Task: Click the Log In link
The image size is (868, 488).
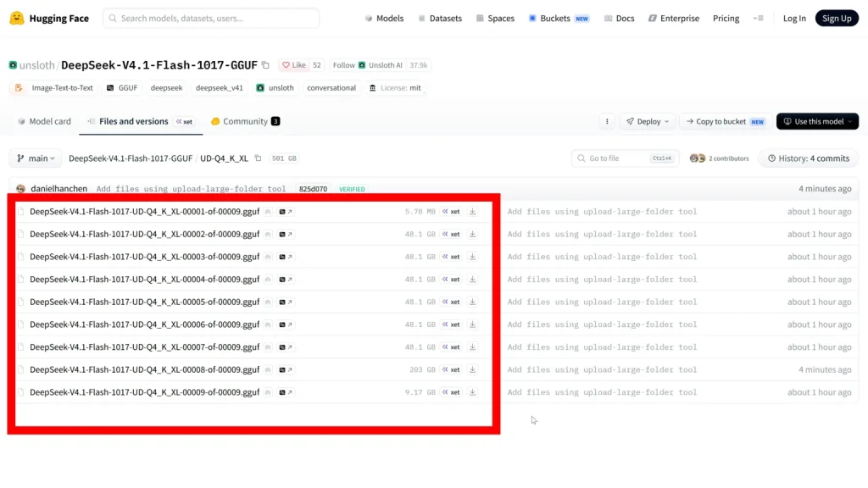Action: pos(794,19)
